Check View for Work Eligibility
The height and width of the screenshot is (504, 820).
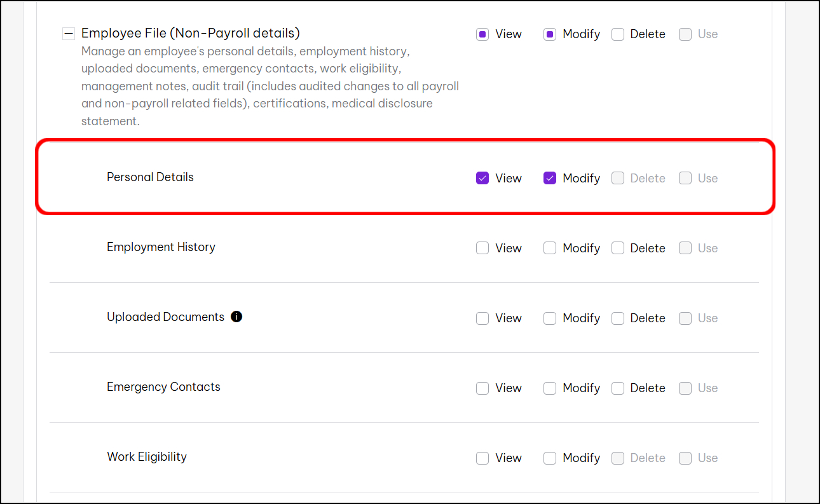(482, 458)
